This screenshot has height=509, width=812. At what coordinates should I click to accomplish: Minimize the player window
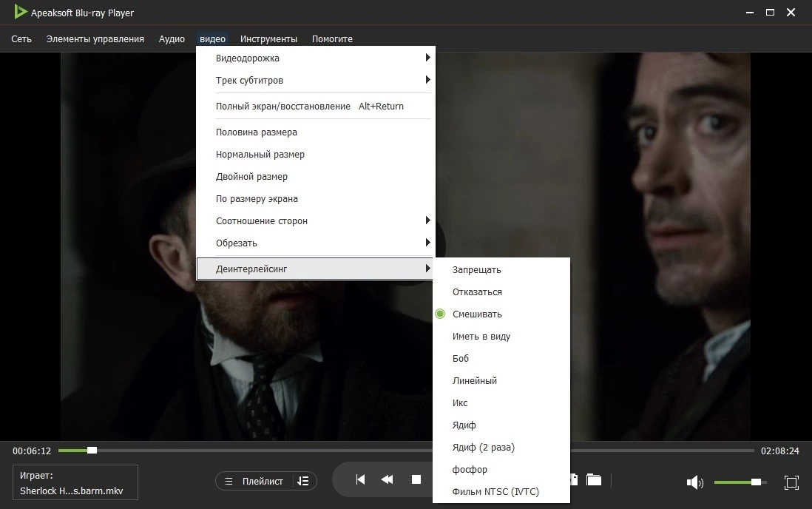749,13
